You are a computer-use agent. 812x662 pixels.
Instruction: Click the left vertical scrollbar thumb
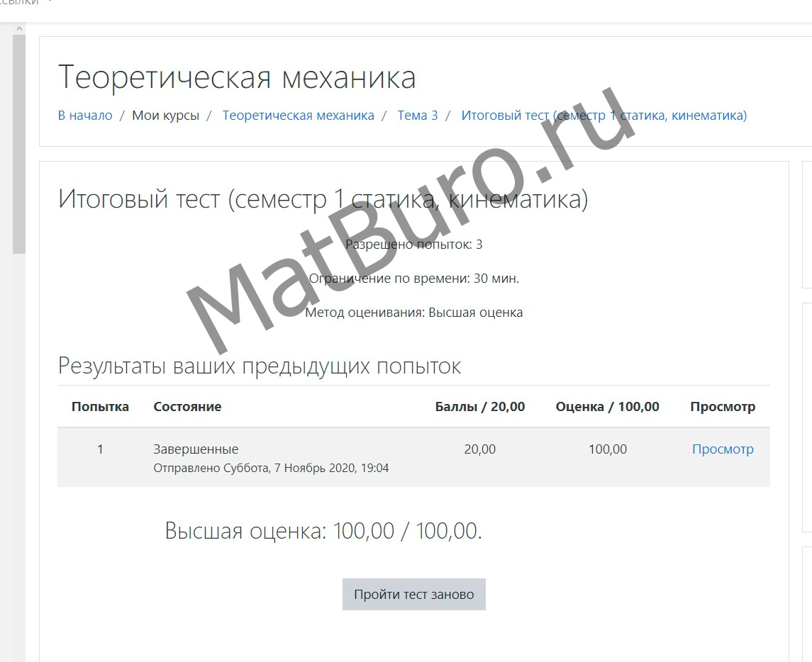[x=19, y=142]
